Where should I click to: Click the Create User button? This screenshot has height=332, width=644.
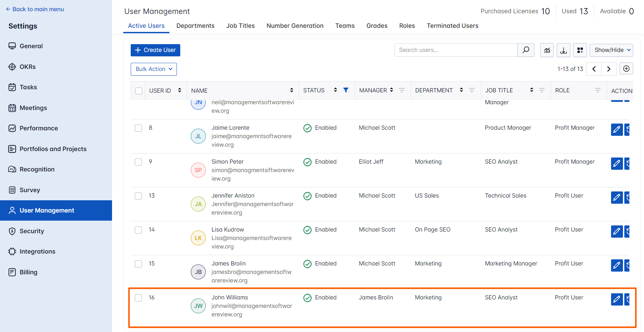pos(155,50)
